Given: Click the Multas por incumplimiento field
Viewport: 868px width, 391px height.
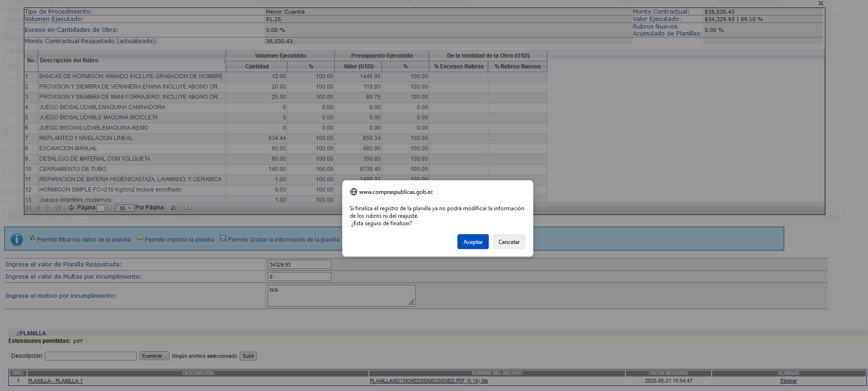Looking at the screenshot, I should [299, 277].
